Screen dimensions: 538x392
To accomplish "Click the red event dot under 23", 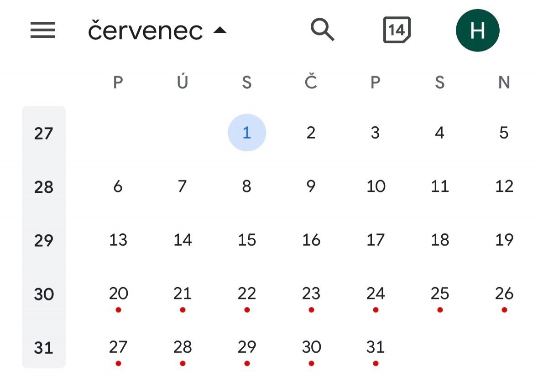I will click(311, 310).
